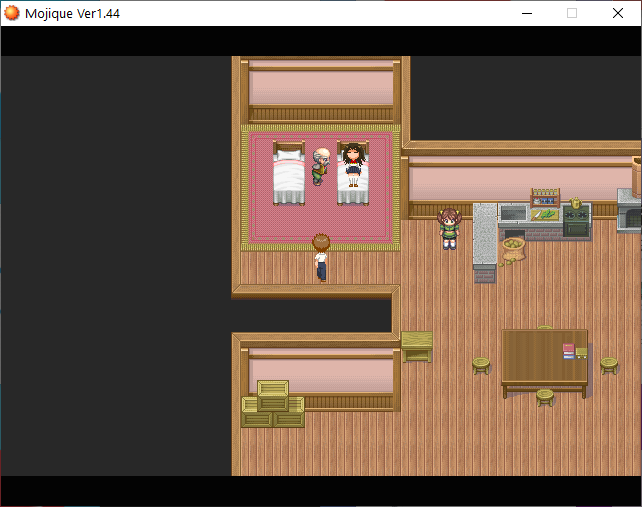
Task: Click the spice shelf with bottles
Action: (545, 196)
